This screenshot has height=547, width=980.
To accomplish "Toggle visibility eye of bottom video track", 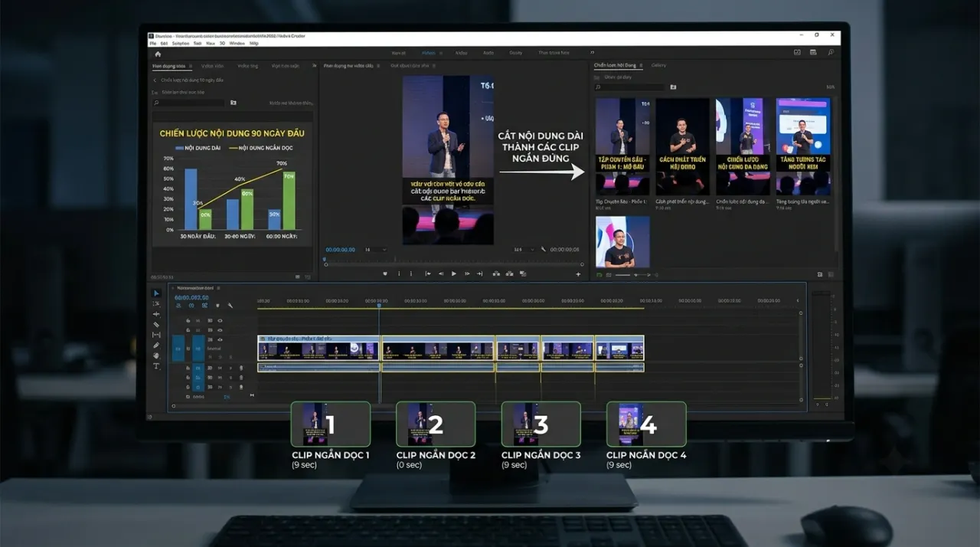I will pos(220,339).
